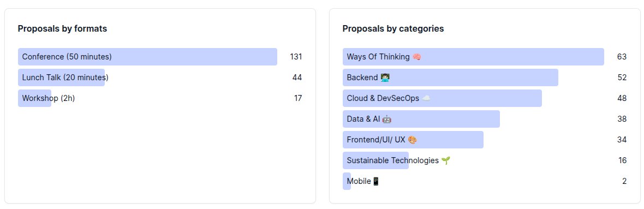Click the 44 count for Lunch Talk
The width and height of the screenshot is (644, 209).
pyautogui.click(x=297, y=77)
